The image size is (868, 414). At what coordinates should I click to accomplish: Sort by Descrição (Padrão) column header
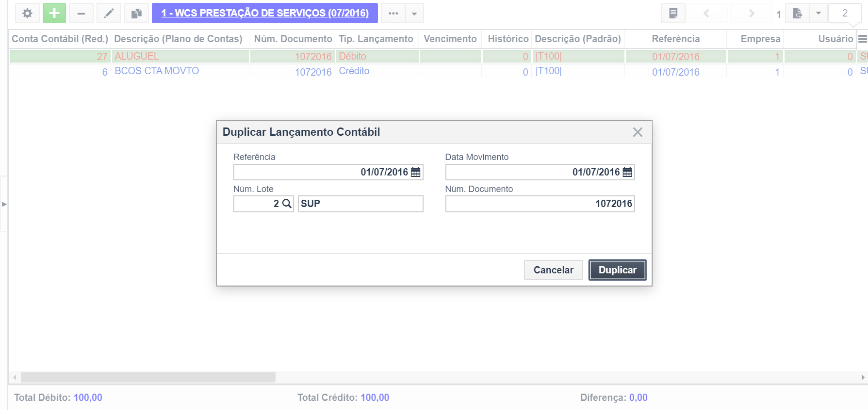[578, 39]
